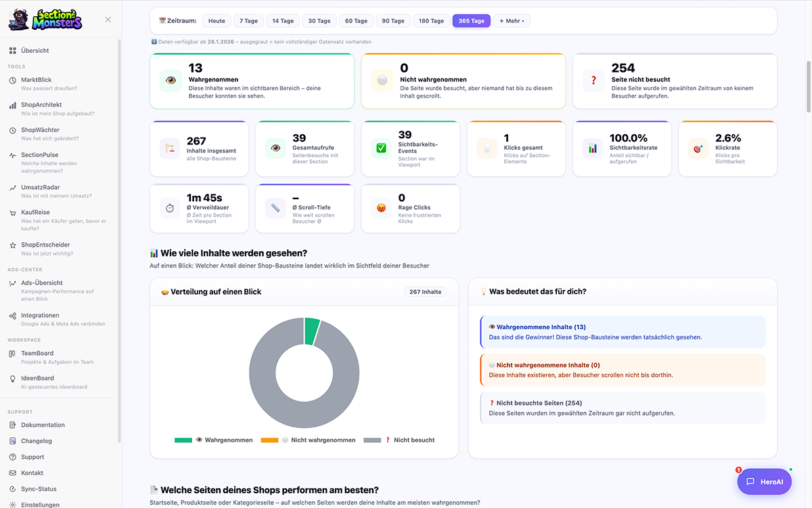
Task: Click the Dokumentation document icon
Action: tap(13, 425)
